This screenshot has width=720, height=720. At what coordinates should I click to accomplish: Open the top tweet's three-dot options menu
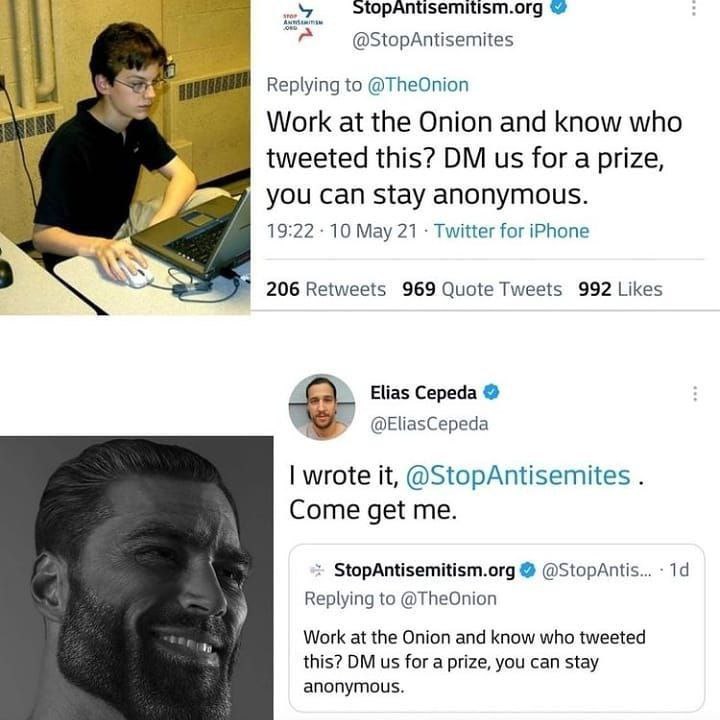[693, 8]
